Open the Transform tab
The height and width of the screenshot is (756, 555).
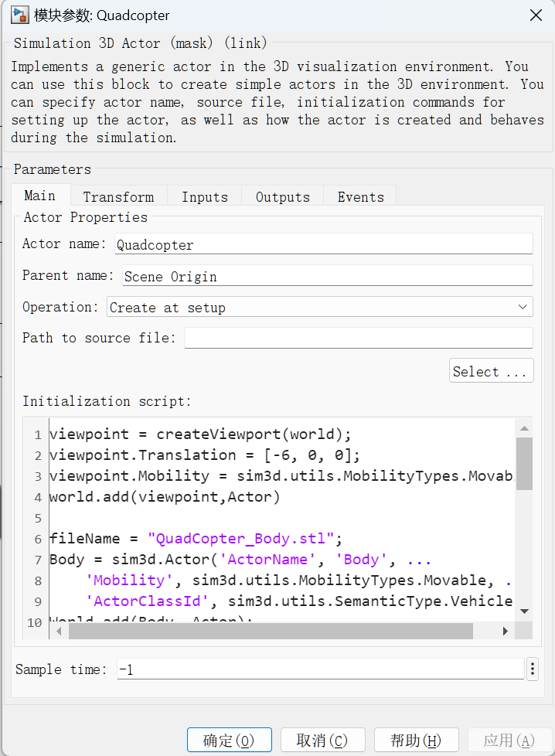click(x=118, y=197)
